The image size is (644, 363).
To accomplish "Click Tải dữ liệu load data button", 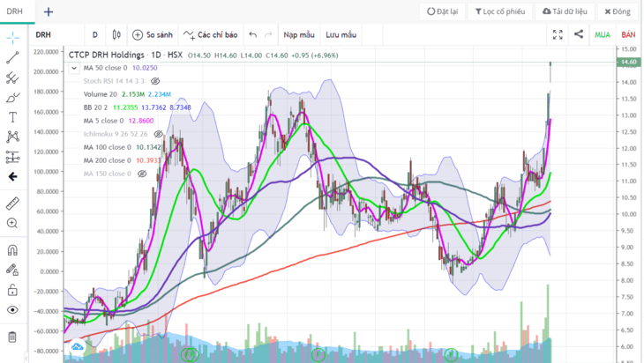I will point(565,11).
